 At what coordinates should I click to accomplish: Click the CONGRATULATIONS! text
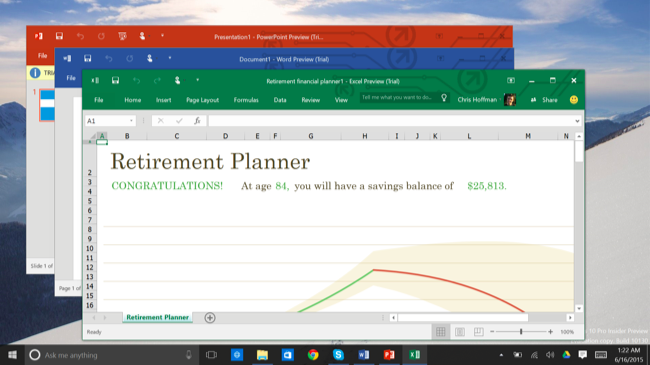[x=167, y=186]
